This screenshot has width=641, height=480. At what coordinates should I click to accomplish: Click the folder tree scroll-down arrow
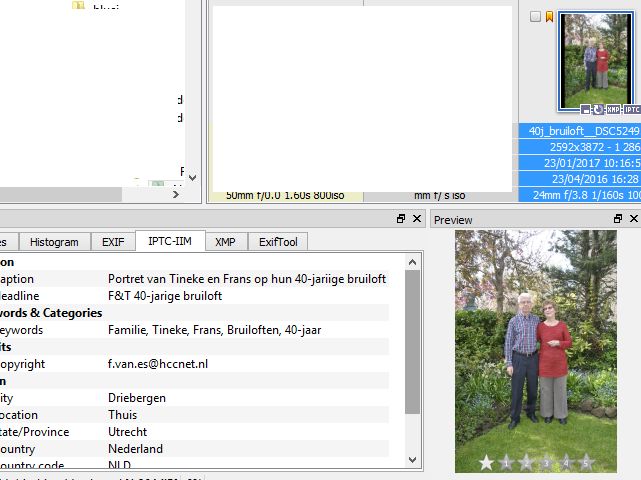(193, 178)
